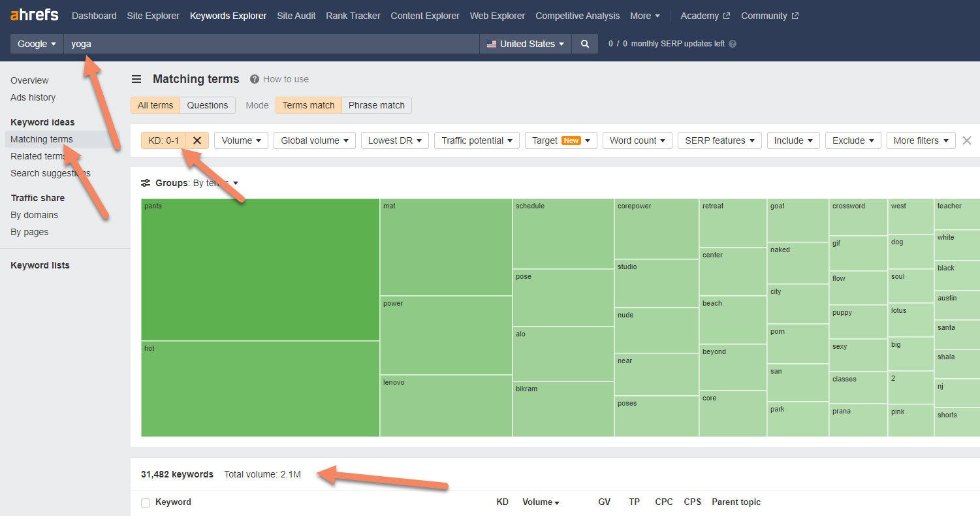The width and height of the screenshot is (980, 516).
Task: Open the Word count filter
Action: point(637,140)
